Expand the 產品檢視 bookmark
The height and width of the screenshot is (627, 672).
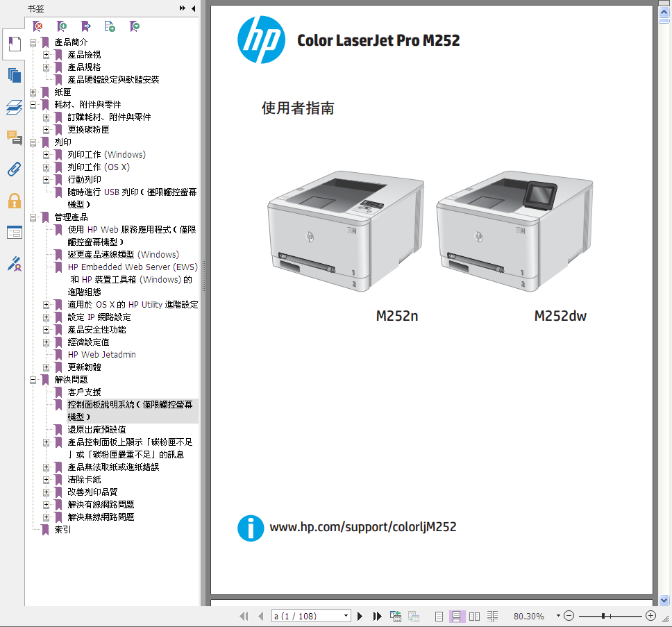(47, 55)
